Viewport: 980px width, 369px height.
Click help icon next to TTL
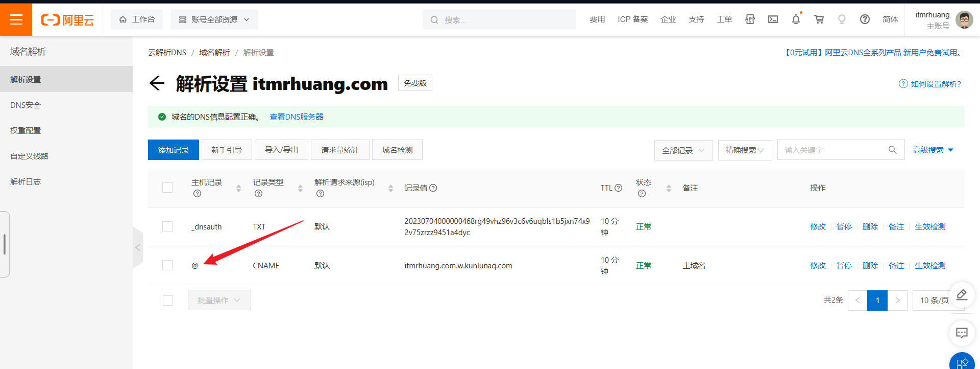(x=618, y=188)
